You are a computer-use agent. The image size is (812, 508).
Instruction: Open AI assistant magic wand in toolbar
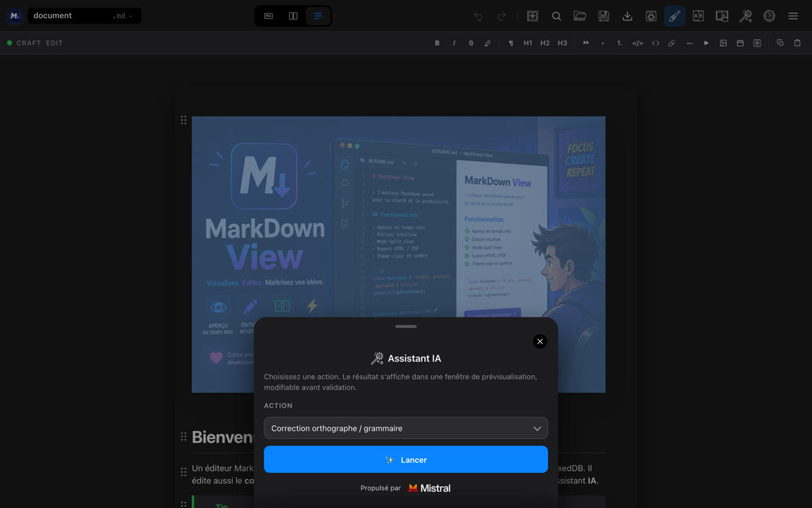[746, 16]
